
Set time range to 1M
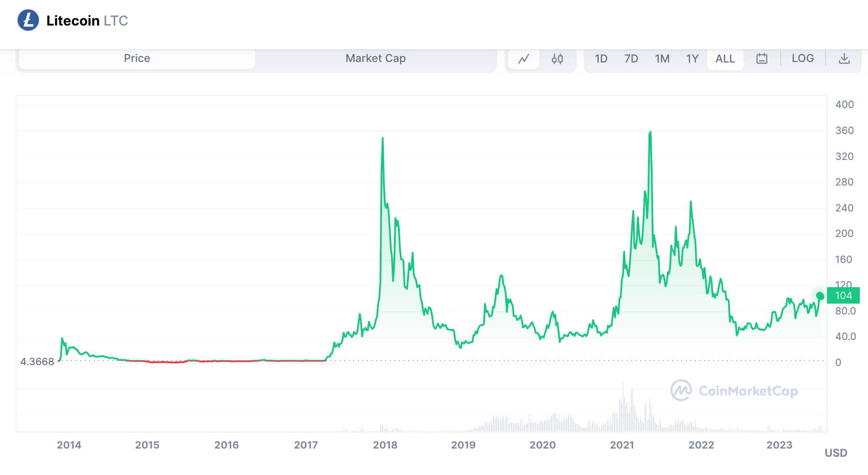[662, 59]
